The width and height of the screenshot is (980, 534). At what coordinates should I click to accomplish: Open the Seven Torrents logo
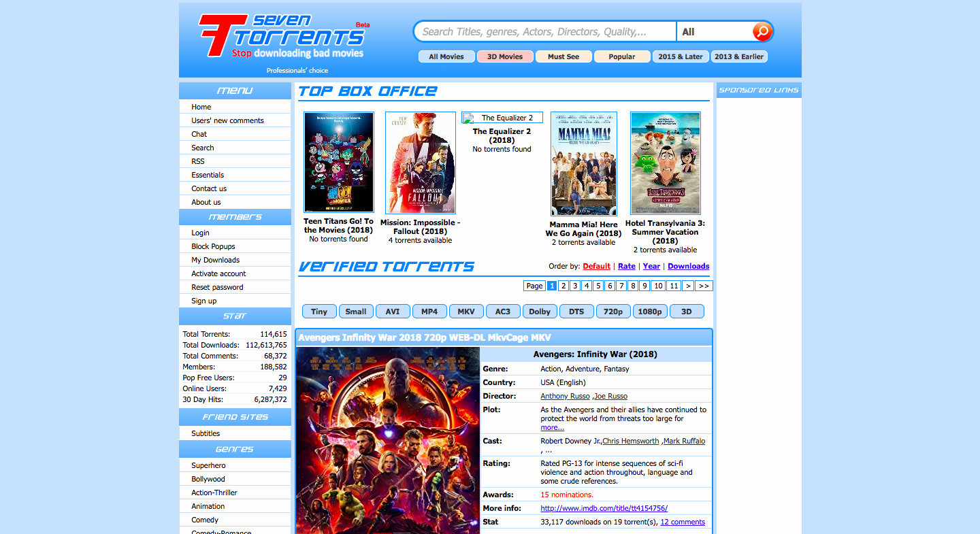click(284, 36)
